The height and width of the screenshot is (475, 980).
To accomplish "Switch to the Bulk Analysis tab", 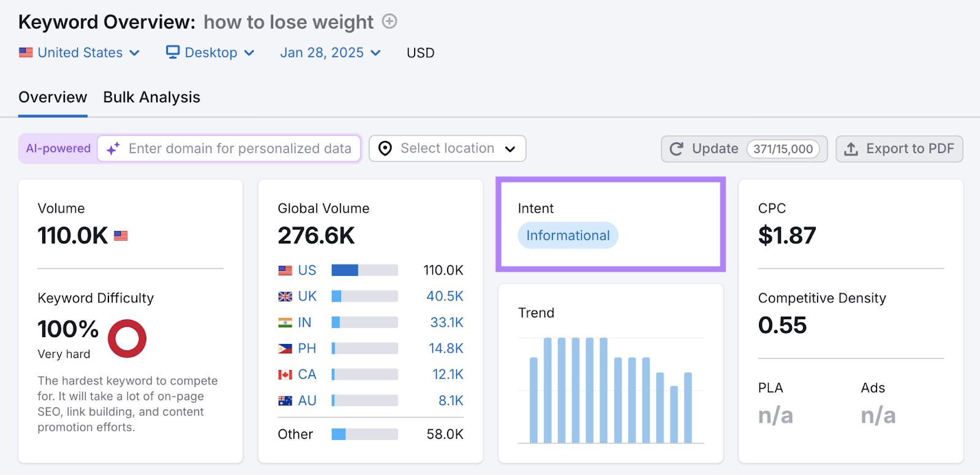I will [x=151, y=97].
